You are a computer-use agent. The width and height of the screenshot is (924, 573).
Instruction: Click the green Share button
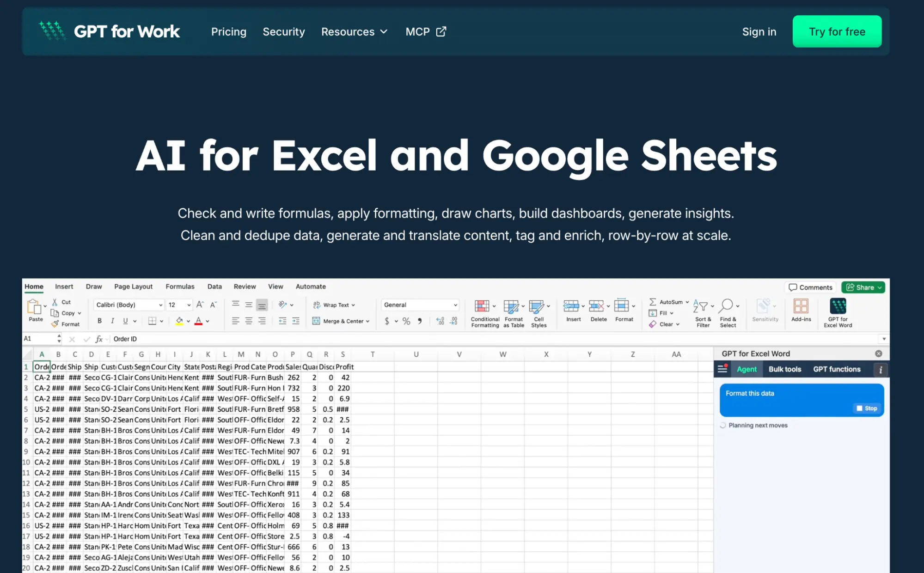tap(863, 287)
